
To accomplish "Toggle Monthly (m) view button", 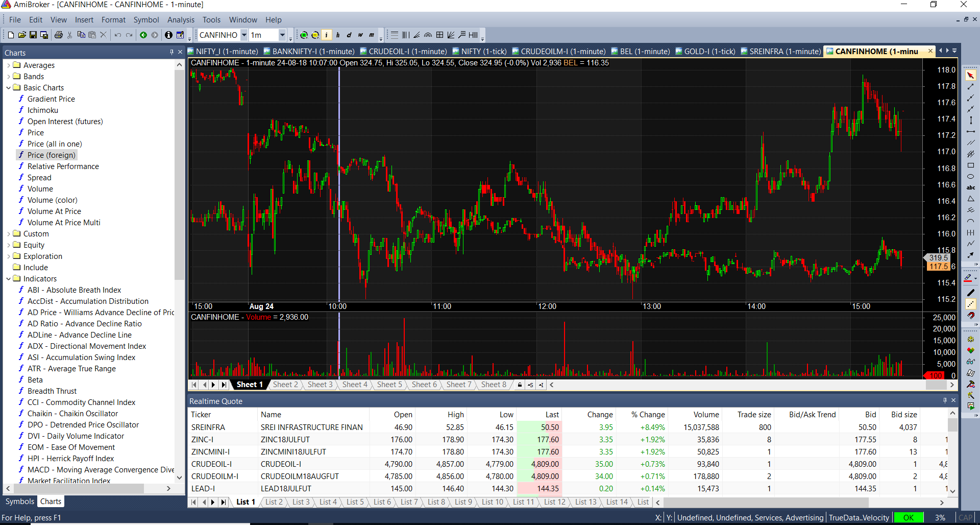I will (372, 35).
